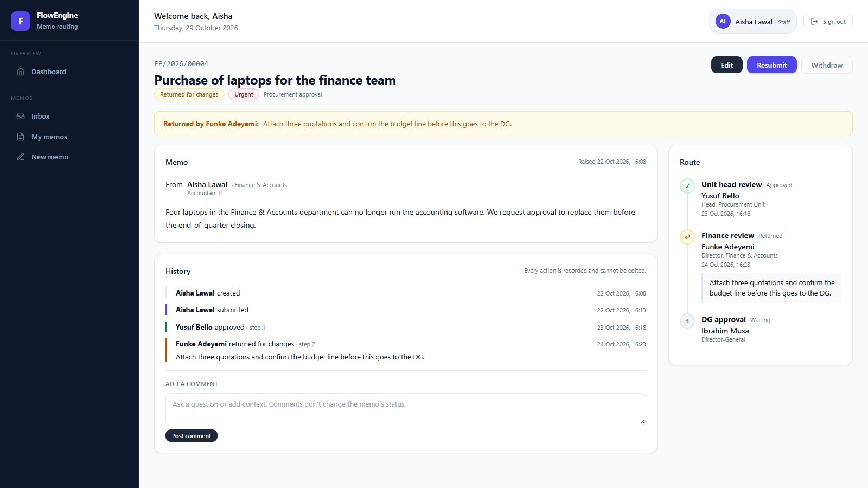Click the Urgent badge
The height and width of the screenshot is (488, 868).
click(x=244, y=94)
